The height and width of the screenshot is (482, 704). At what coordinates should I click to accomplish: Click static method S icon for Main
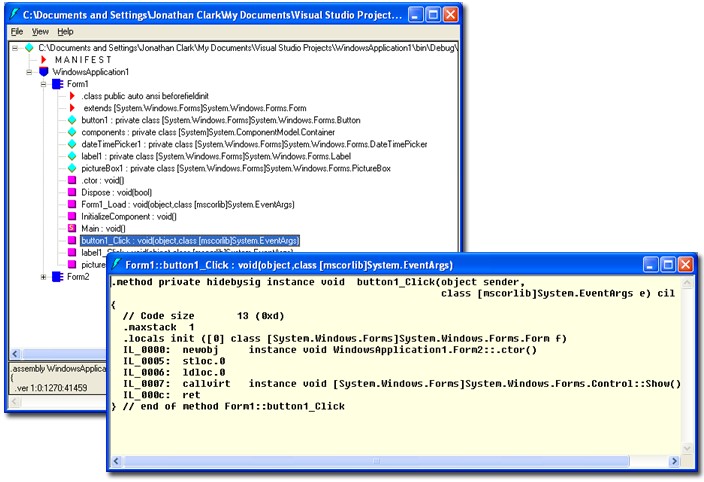tap(72, 228)
